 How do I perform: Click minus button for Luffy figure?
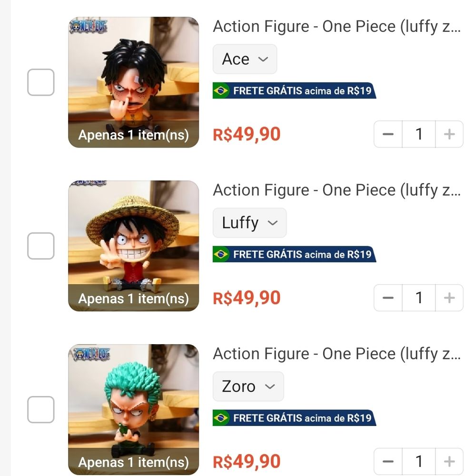click(388, 298)
